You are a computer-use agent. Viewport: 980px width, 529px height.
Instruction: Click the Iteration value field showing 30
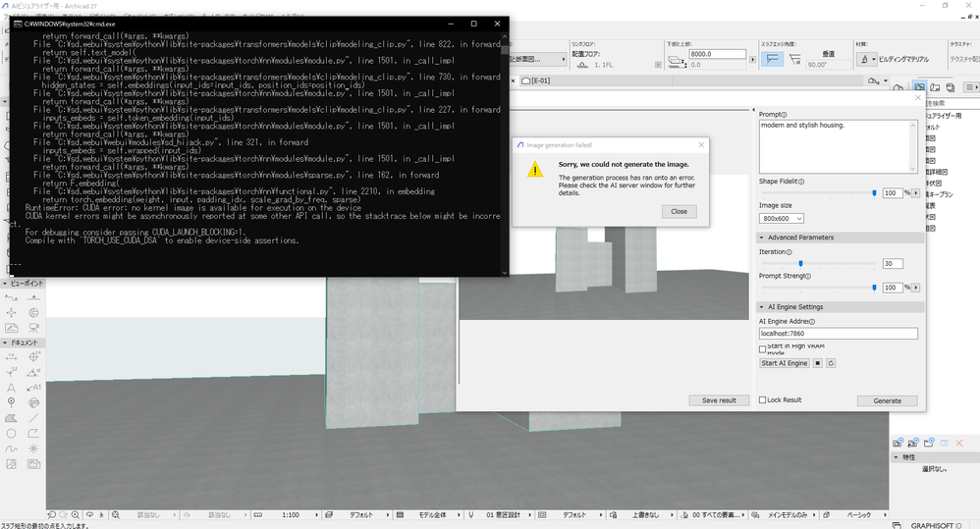coord(893,264)
